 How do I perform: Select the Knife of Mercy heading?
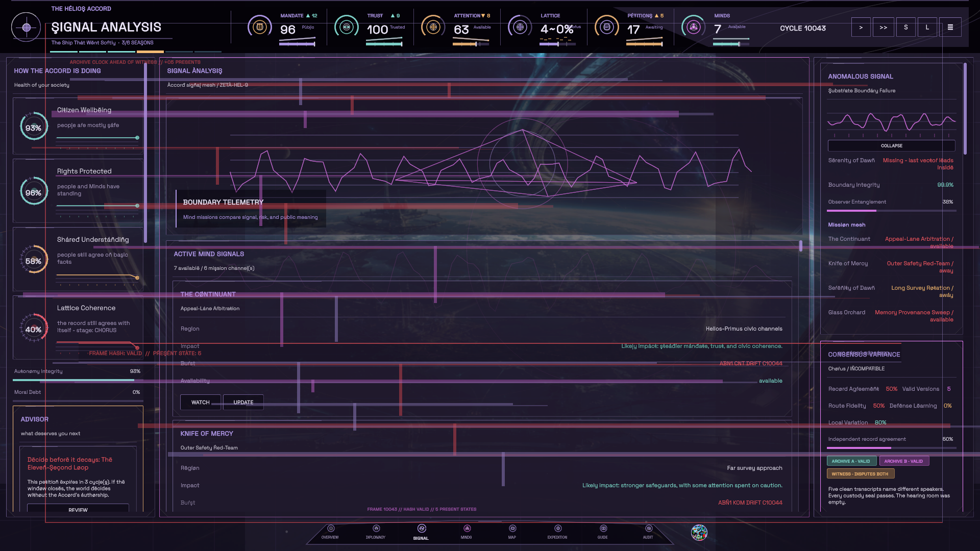pyautogui.click(x=206, y=433)
